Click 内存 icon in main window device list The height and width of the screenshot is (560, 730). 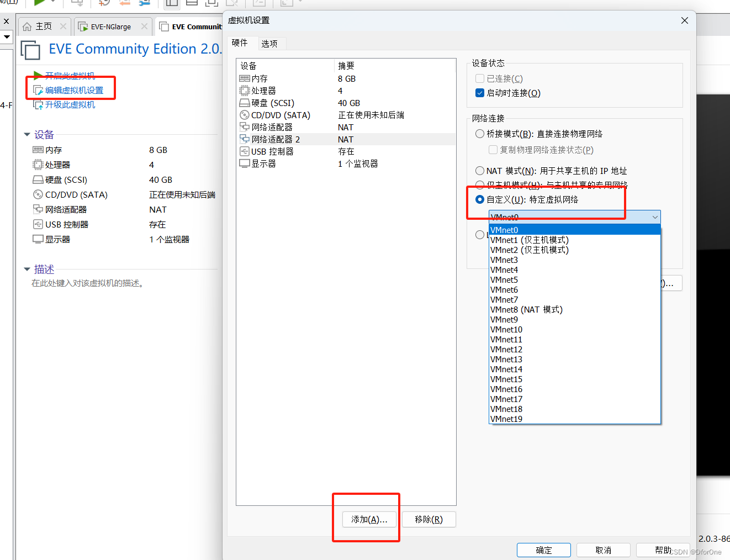point(38,150)
